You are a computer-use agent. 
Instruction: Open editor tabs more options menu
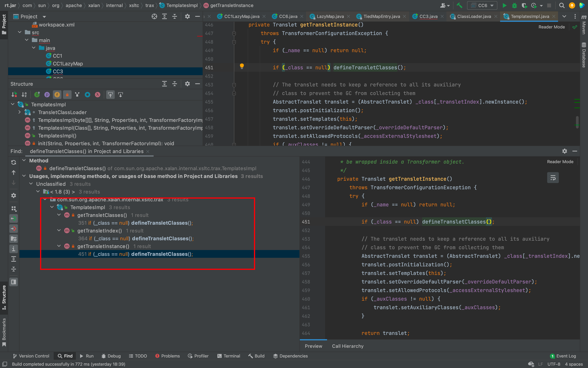coord(575,16)
